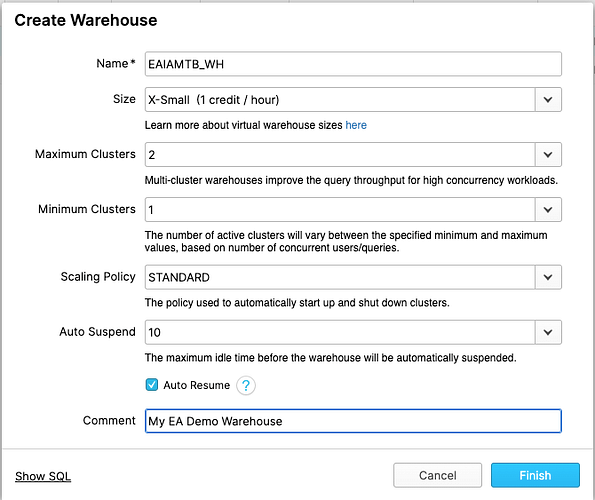Click the Maximum Clusters value field showing 2
This screenshot has width=595, height=500.
click(340, 155)
